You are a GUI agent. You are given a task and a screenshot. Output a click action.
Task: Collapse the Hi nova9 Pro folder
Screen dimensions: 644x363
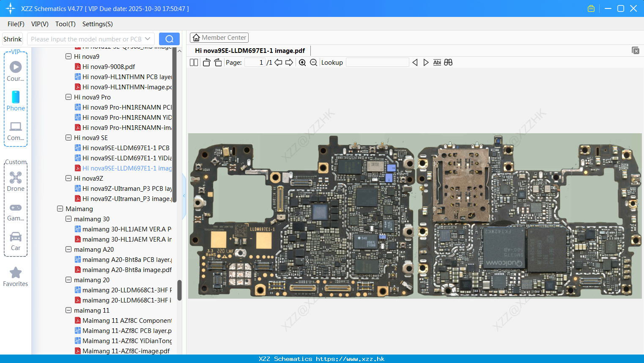pos(69,97)
